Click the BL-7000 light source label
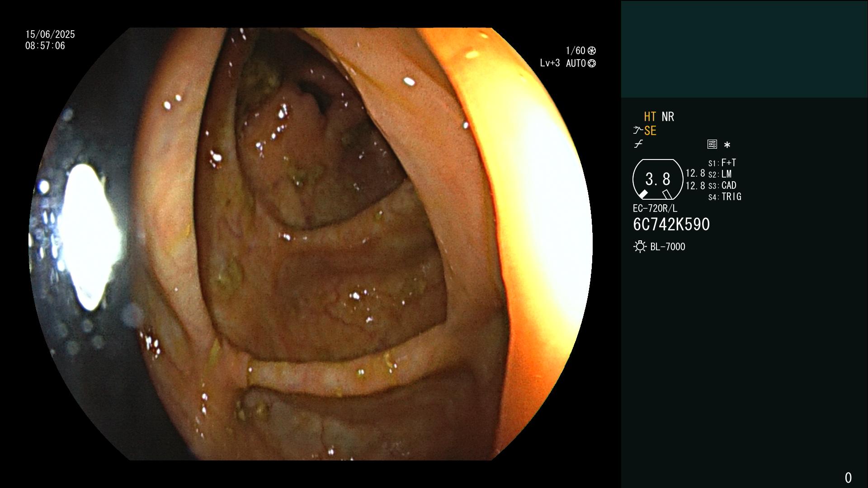Image resolution: width=868 pixels, height=488 pixels. point(668,247)
